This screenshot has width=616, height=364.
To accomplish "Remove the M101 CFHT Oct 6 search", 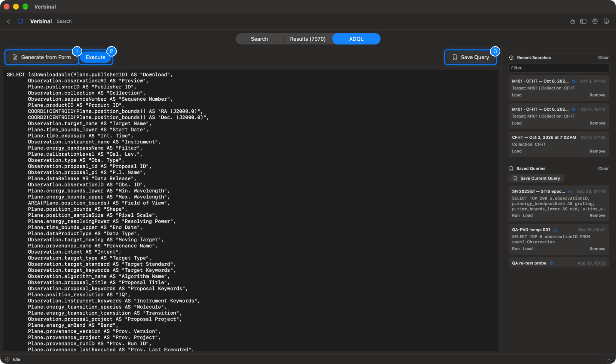I will (x=598, y=123).
